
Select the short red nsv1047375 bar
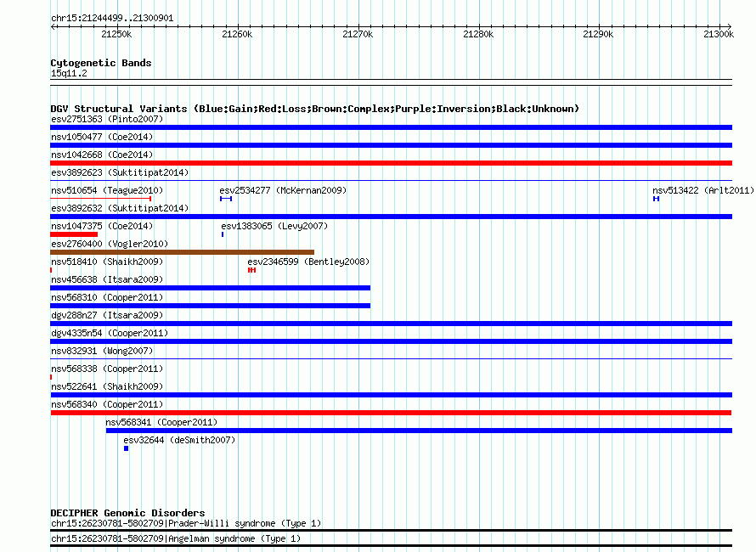(74, 234)
